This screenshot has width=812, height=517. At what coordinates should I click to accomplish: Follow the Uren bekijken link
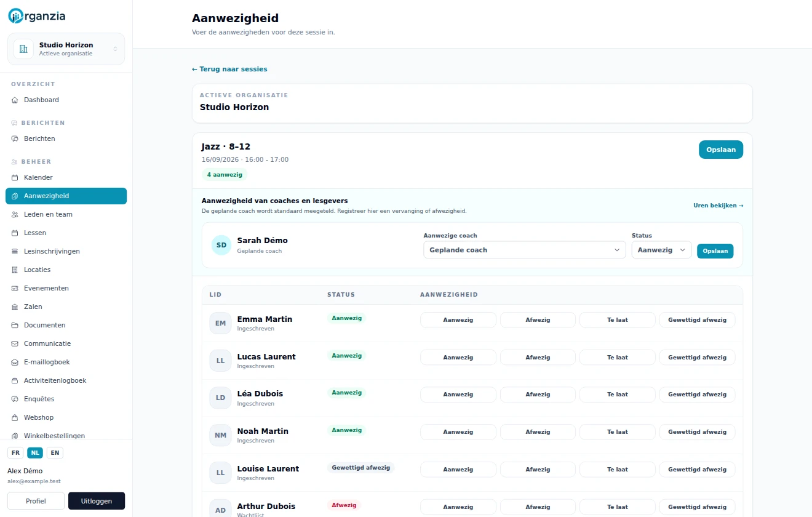[718, 206]
